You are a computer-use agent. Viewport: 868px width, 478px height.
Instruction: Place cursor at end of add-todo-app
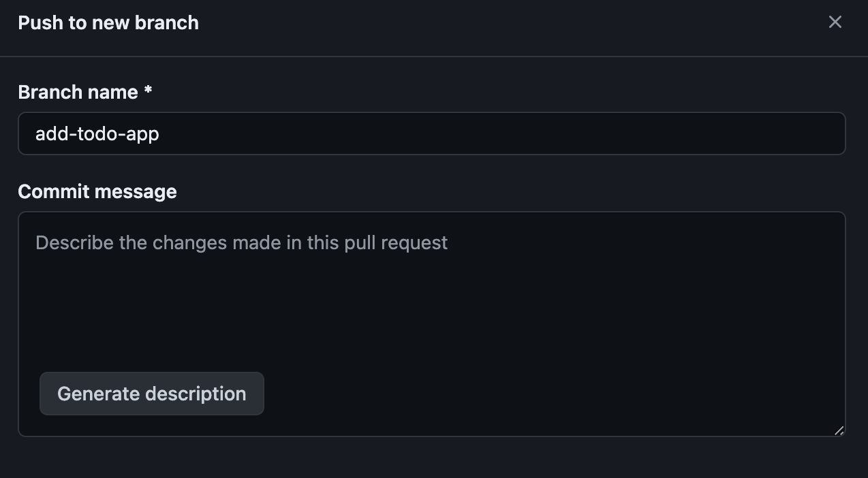click(x=160, y=133)
